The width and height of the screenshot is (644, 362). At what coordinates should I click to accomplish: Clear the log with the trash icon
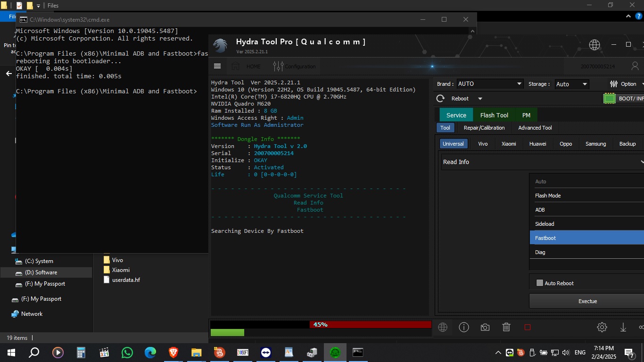pos(506,327)
